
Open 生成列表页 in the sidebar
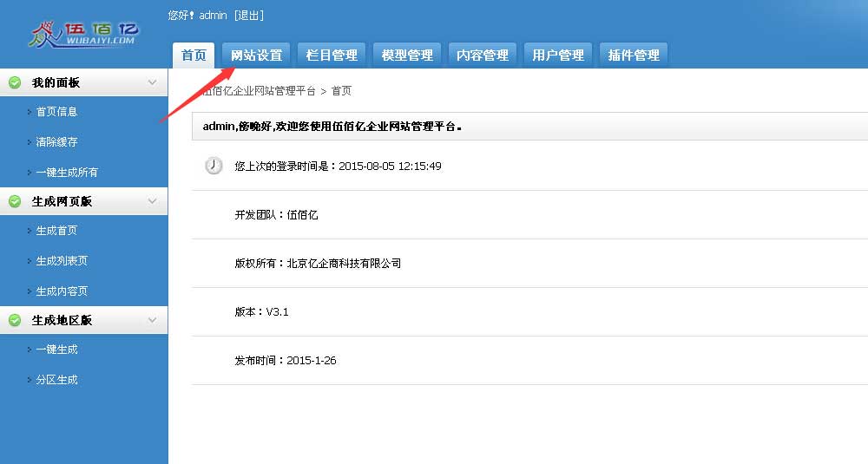pos(62,261)
